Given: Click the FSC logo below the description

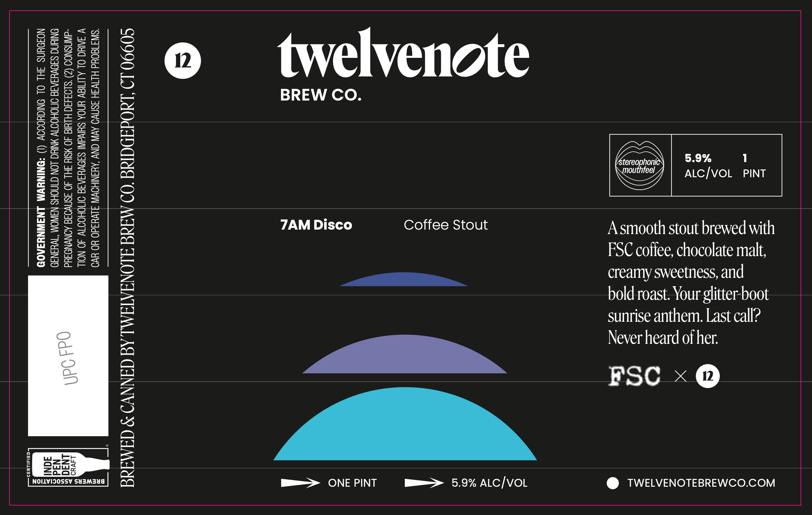Looking at the screenshot, I should 634,376.
